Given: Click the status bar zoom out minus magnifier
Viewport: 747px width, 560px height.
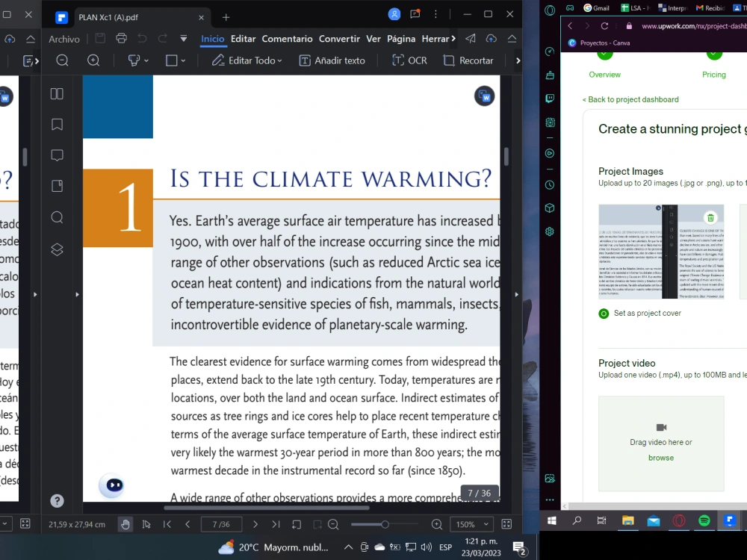Looking at the screenshot, I should (333, 525).
